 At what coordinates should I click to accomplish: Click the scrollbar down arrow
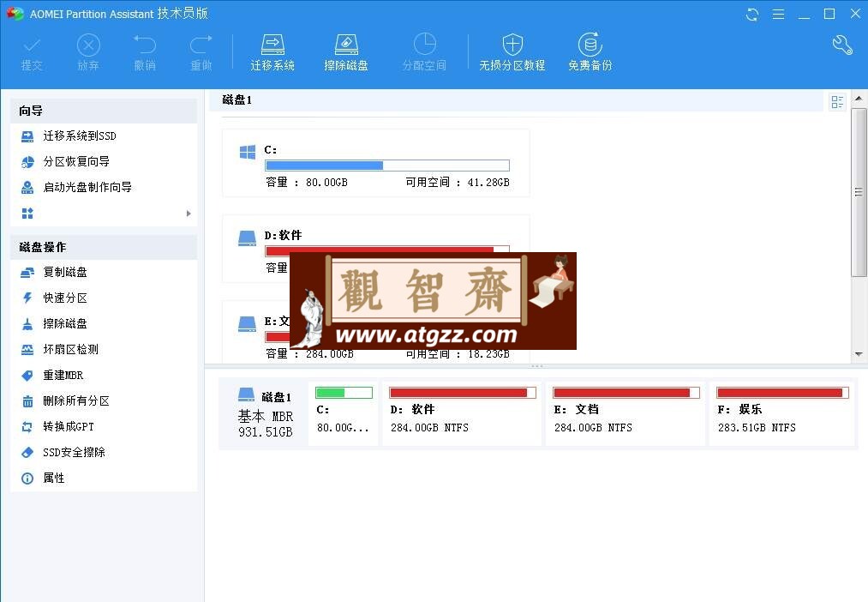pos(859,354)
